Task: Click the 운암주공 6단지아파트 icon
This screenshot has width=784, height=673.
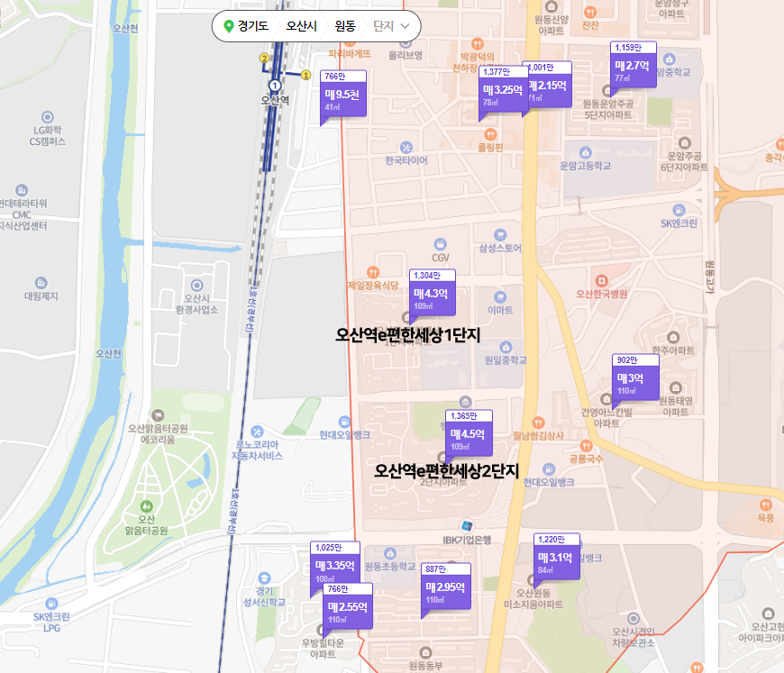Action: coord(685,143)
